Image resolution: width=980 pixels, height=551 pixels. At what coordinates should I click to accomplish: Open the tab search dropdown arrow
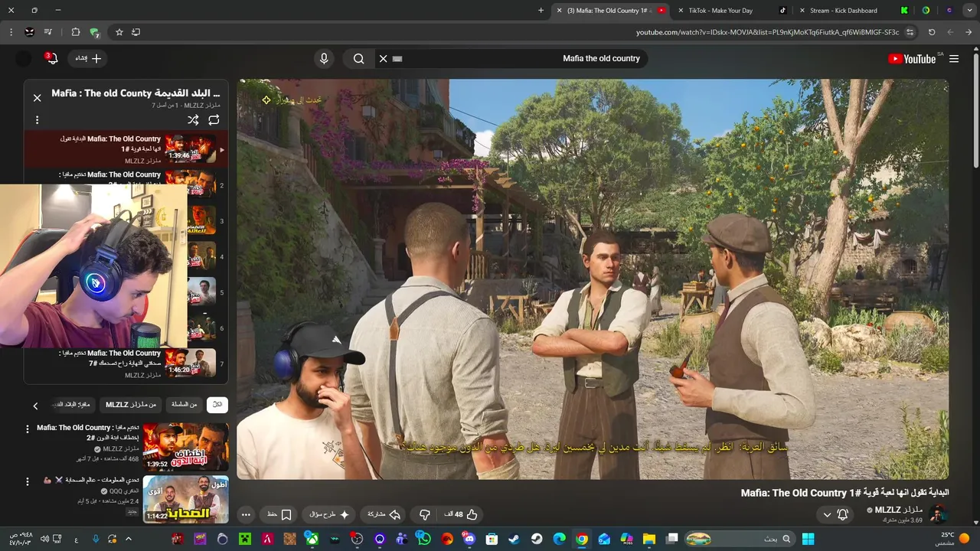click(971, 11)
